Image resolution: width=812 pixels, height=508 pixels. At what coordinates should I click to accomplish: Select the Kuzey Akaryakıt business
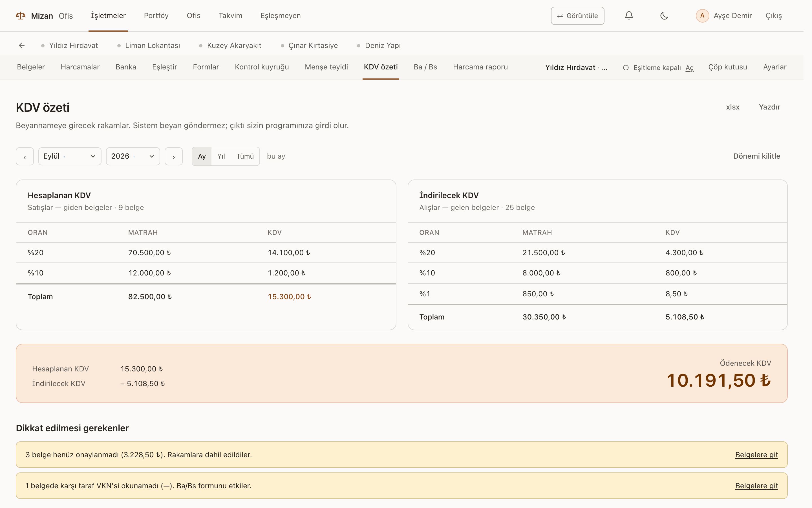point(230,45)
